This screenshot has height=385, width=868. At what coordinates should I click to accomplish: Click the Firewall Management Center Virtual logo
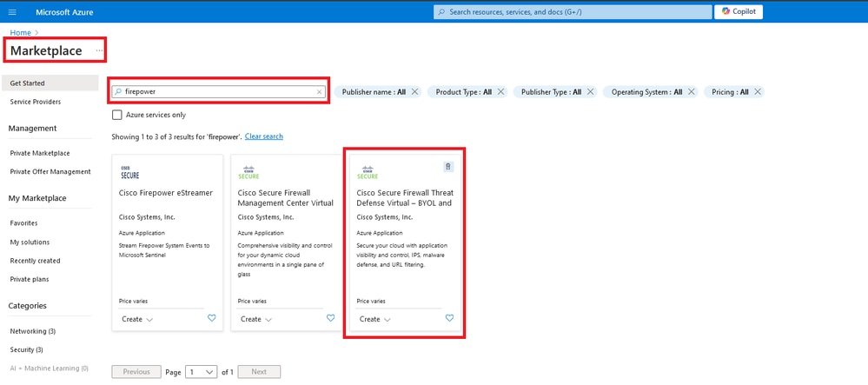point(248,172)
